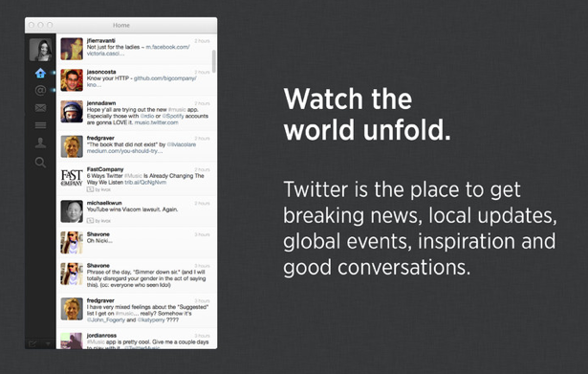
Task: Click the @John_Fogerty mention
Action: coord(106,320)
